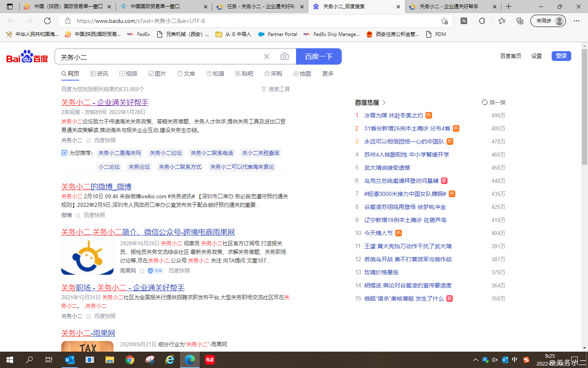Open hot search 冰雪为媒 共赴冬奥之约
The height and width of the screenshot is (368, 588).
pos(394,115)
